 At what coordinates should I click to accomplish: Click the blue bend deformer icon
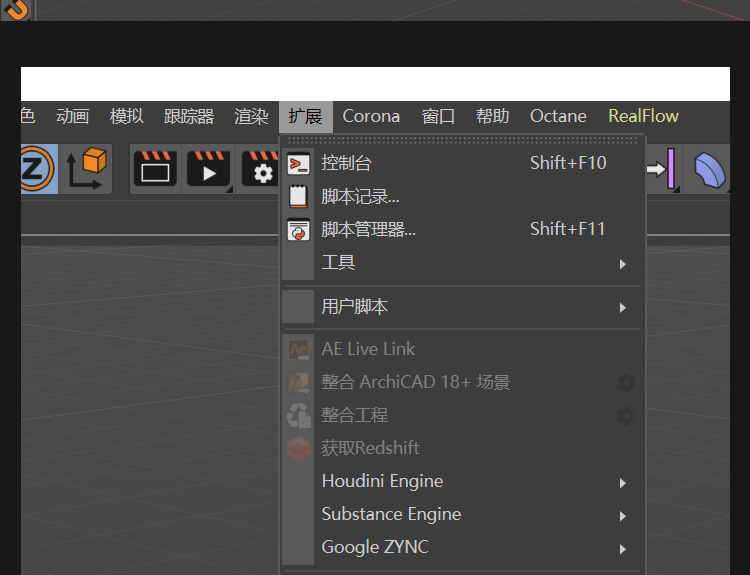tap(709, 169)
